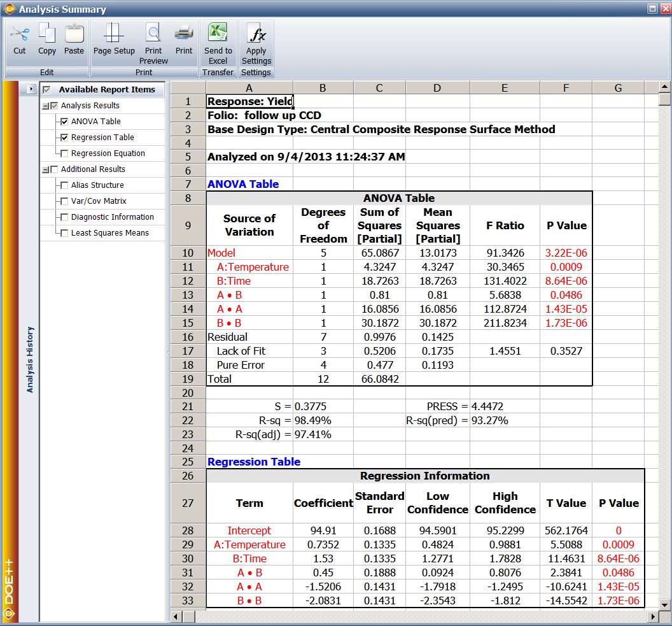Toggle the Analysis Results checkbox
Screen dimensions: 672x626
(x=54, y=106)
